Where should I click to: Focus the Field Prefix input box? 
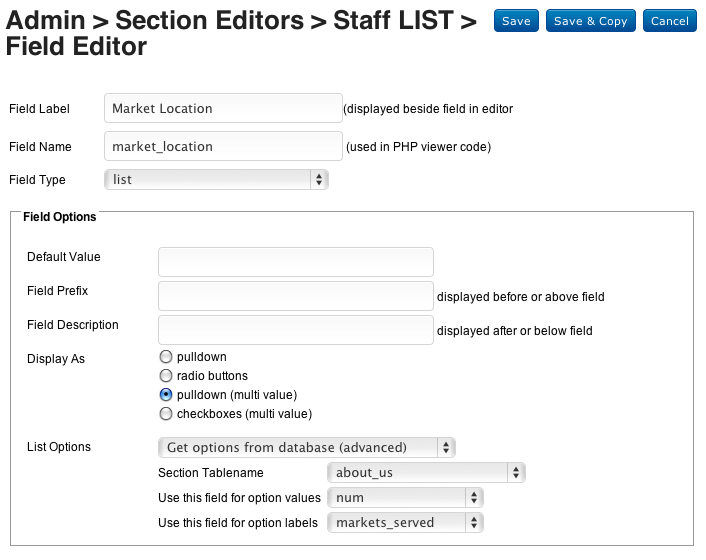296,296
